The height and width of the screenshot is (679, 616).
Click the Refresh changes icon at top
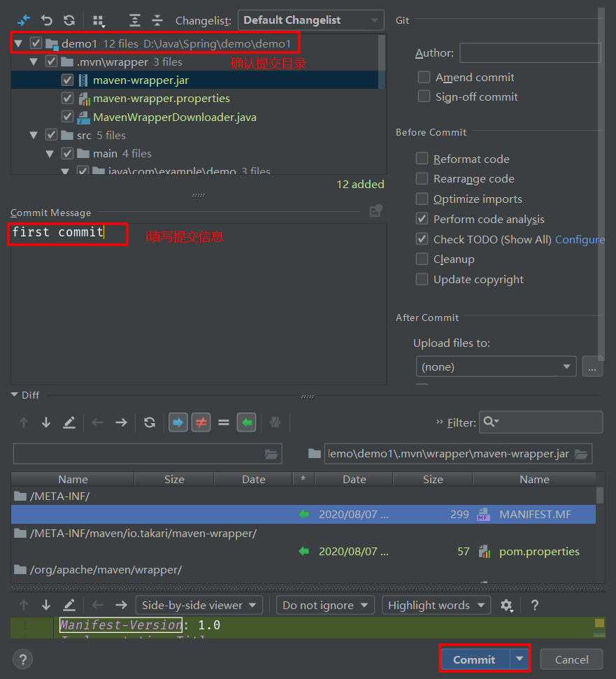[x=69, y=20]
